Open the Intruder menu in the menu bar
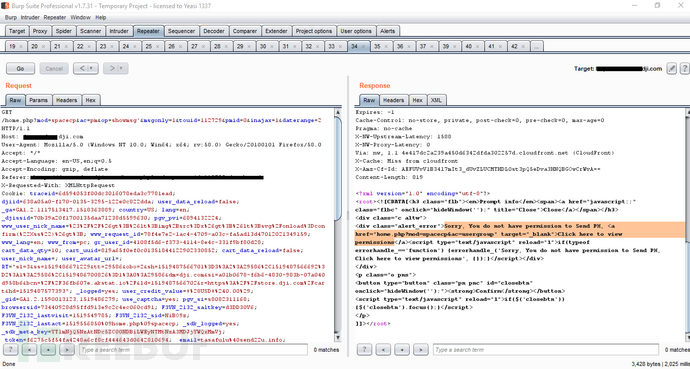This screenshot has height=369, width=690. (x=30, y=18)
